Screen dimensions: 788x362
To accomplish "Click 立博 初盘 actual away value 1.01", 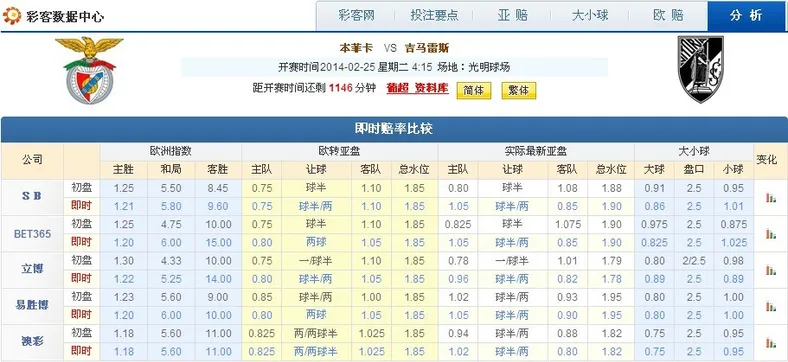I will (567, 261).
